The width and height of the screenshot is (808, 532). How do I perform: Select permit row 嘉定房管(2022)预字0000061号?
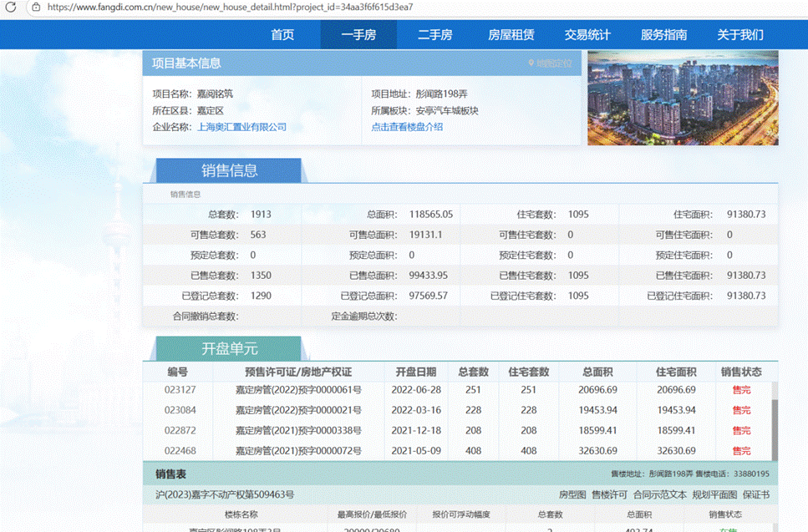298,390
